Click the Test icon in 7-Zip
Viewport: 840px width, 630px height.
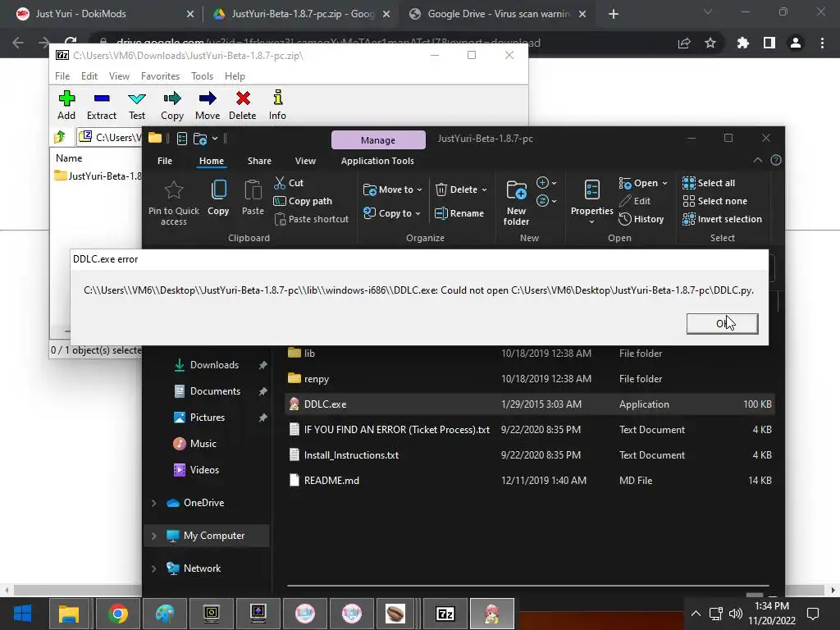[x=137, y=98]
